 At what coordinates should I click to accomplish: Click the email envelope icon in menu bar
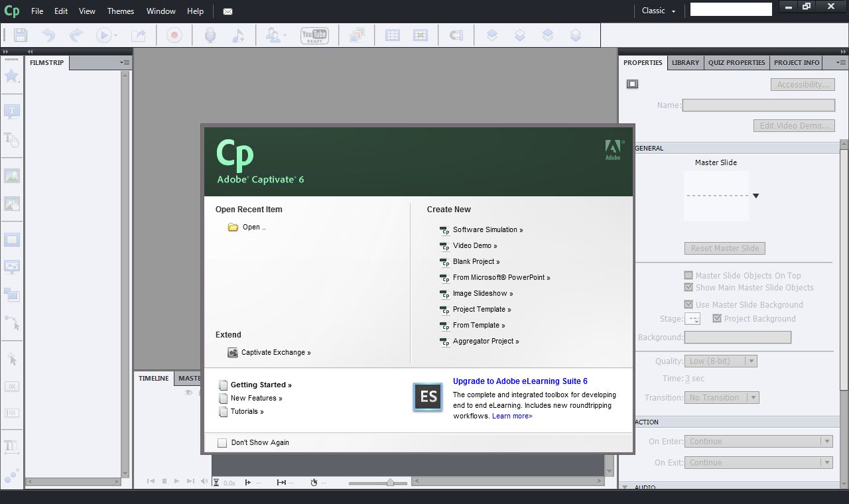coord(228,11)
